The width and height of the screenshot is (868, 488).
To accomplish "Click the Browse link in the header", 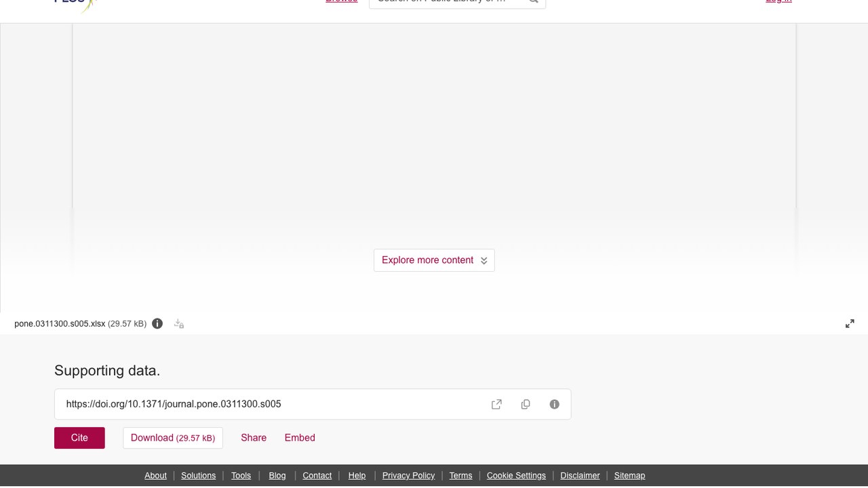I will coord(341,1).
